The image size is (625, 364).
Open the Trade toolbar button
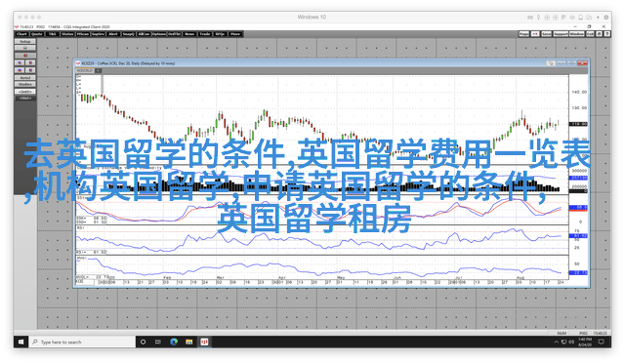(x=204, y=34)
